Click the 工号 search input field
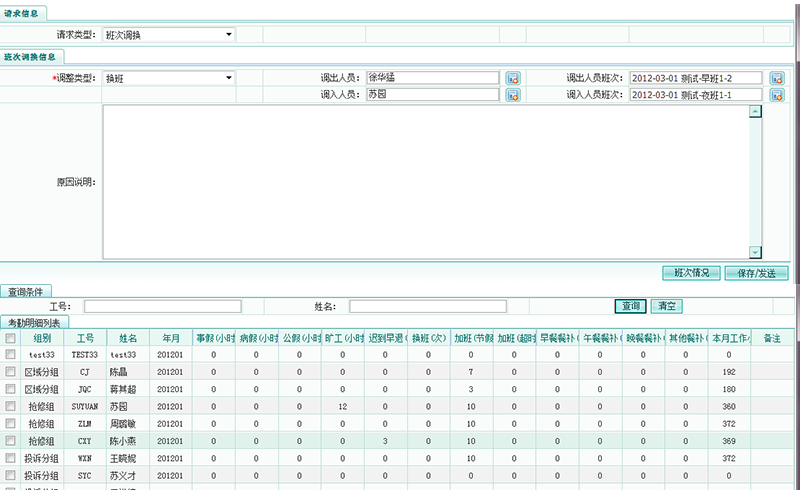Image resolution: width=800 pixels, height=490 pixels. pyautogui.click(x=162, y=306)
